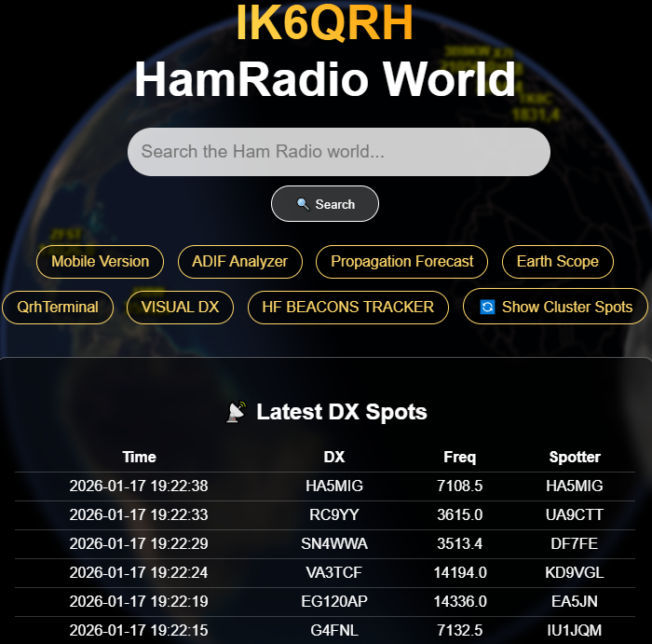The image size is (652, 644).
Task: Select DX callsign G4FNL
Action: (334, 631)
